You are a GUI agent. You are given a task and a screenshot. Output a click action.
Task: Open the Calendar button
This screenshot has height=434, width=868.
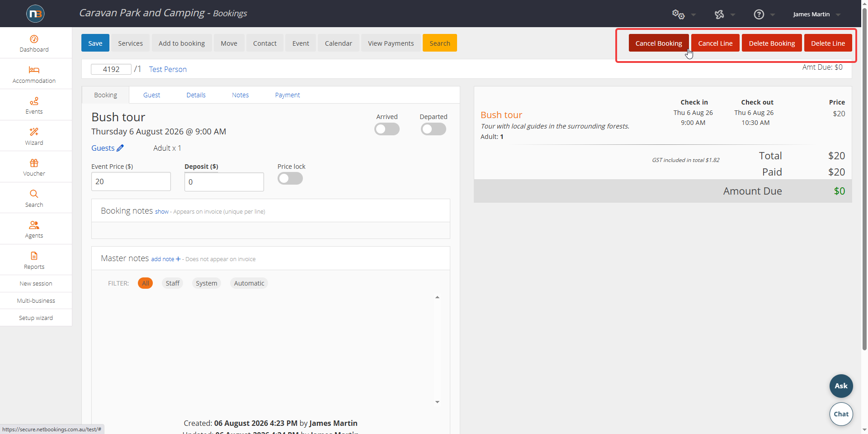tap(338, 43)
